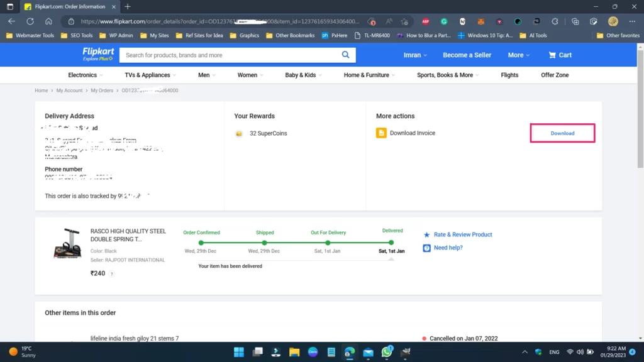Screen dimensions: 644x362
Task: Expand the Electronics category menu
Action: (86, 75)
